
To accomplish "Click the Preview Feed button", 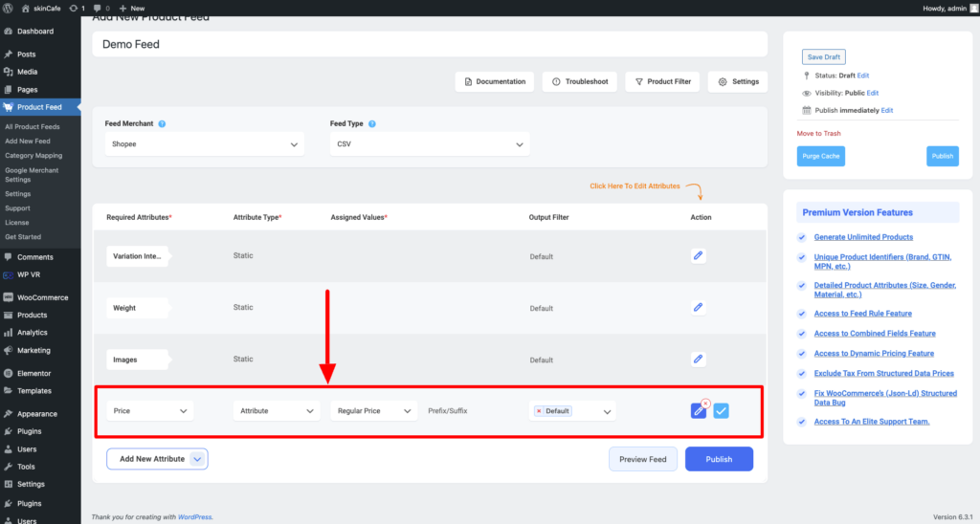I will point(642,459).
